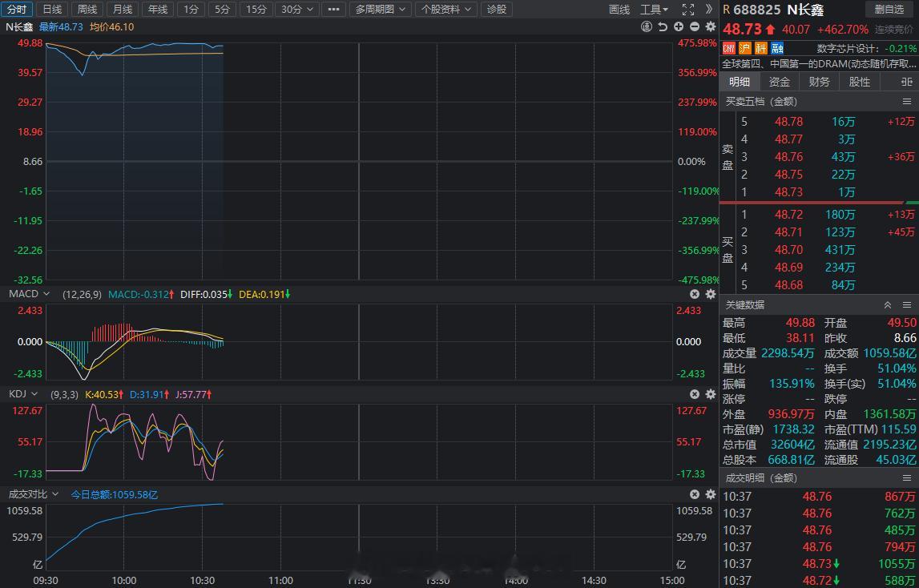The image size is (919, 588).
Task: Click the MACD parameters (12,26,9)
Action: [x=82, y=294]
